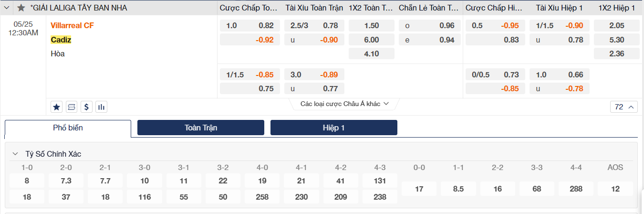
Task: Collapse the 72 markets counter toggle
Action: (624, 107)
